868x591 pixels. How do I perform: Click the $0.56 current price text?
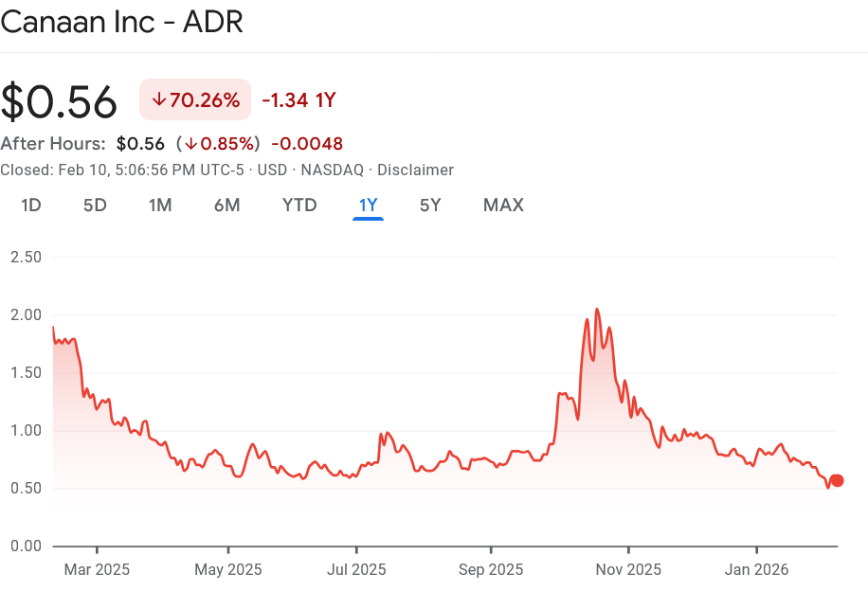coord(61,99)
